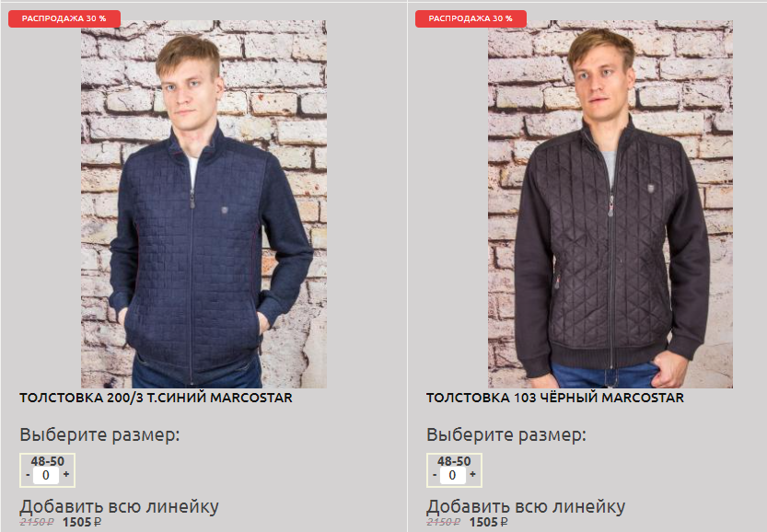Click plus for navy hoodie size 48-50
This screenshot has width=767, height=532.
pyautogui.click(x=66, y=474)
